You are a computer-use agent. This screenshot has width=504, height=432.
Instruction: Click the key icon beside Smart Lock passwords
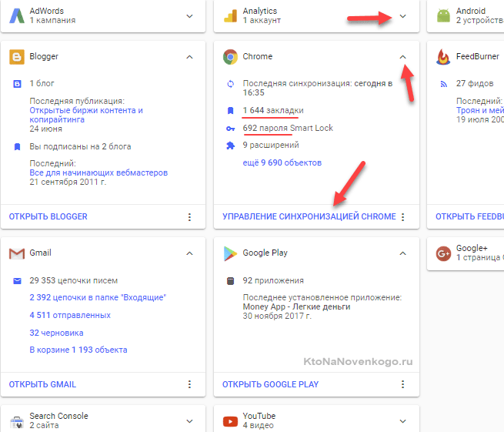pyautogui.click(x=231, y=129)
